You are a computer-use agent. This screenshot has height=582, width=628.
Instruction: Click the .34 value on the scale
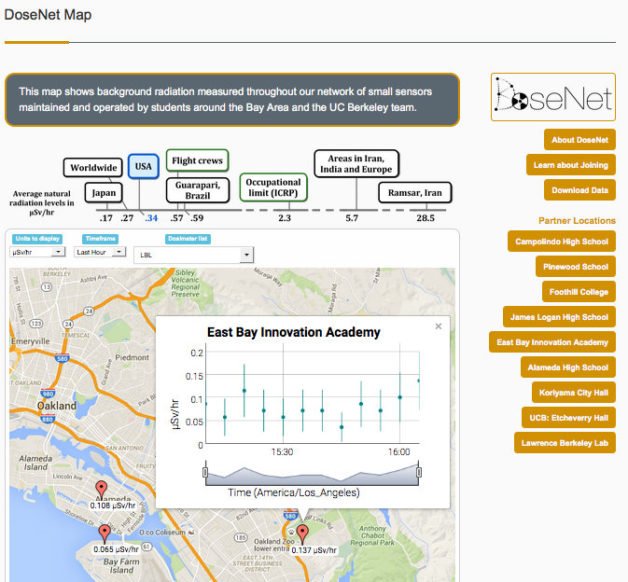pyautogui.click(x=151, y=218)
